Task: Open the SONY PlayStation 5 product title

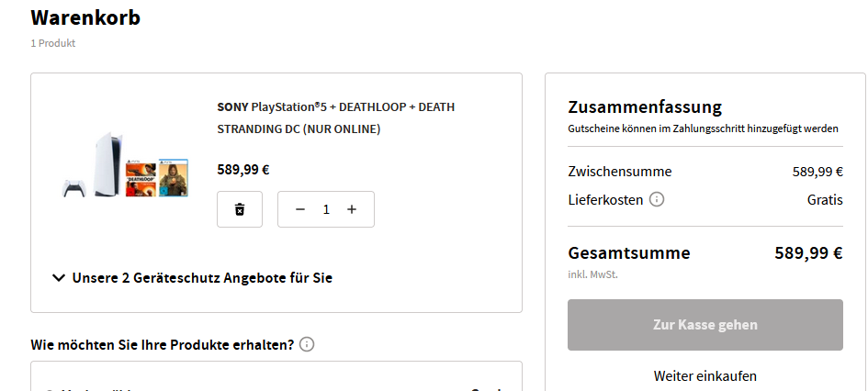Action: click(x=335, y=117)
